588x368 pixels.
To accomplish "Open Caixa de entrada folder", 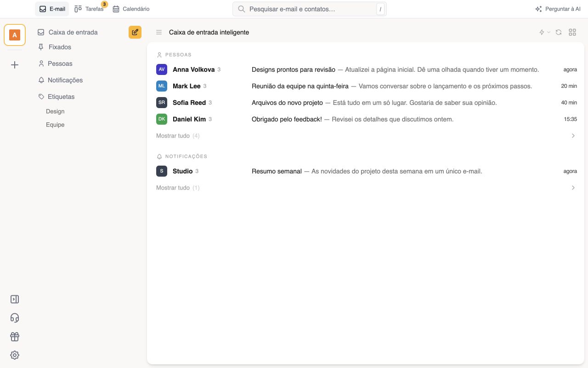I will point(68,32).
